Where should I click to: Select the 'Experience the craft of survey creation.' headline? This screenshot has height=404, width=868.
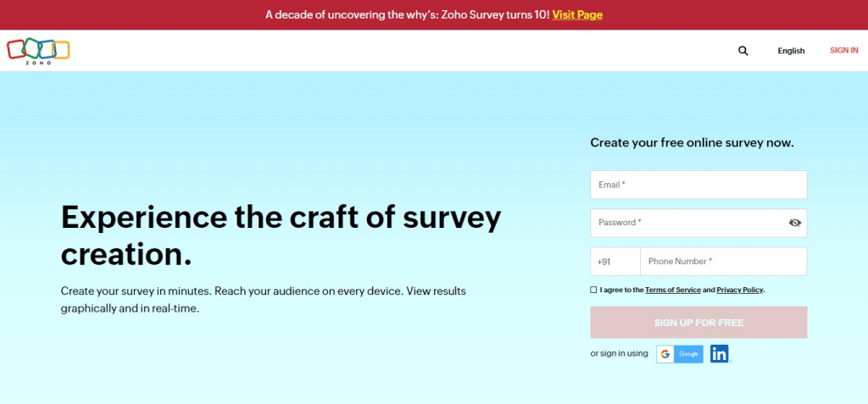pyautogui.click(x=281, y=235)
